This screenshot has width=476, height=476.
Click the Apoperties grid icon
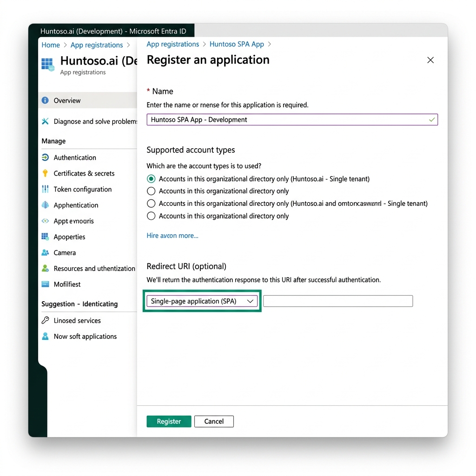[x=45, y=237]
